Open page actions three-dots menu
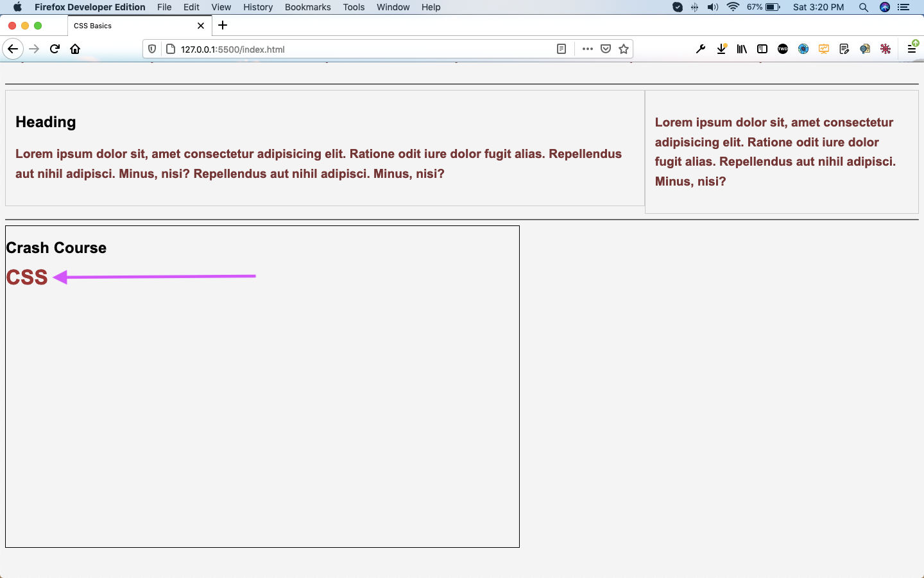924x578 pixels. click(x=587, y=49)
